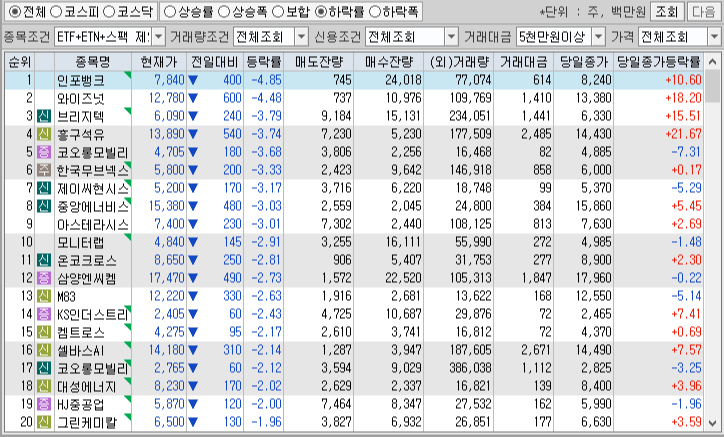Click the 증 badge beside HJ중공업
724x437 pixels.
tap(44, 404)
